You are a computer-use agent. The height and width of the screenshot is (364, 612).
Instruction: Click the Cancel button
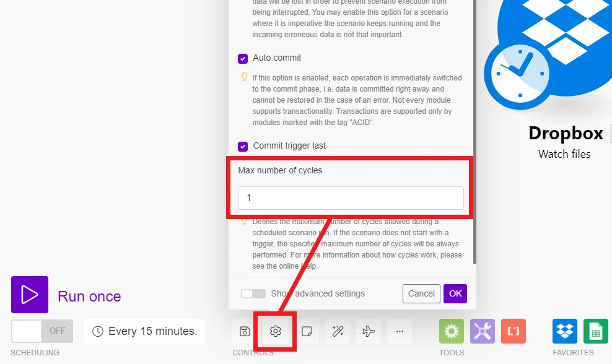coord(422,293)
